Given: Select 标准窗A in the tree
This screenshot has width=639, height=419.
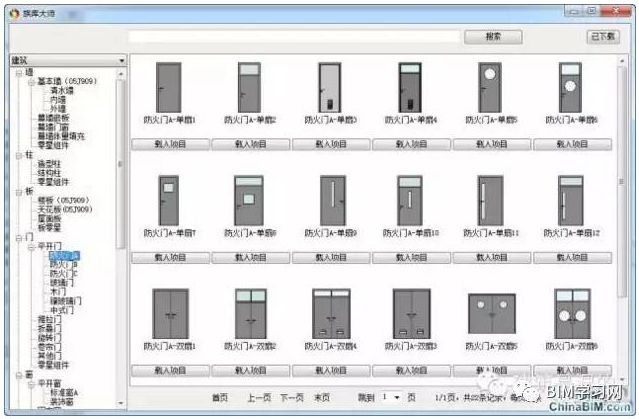Looking at the screenshot, I should click(x=64, y=393).
